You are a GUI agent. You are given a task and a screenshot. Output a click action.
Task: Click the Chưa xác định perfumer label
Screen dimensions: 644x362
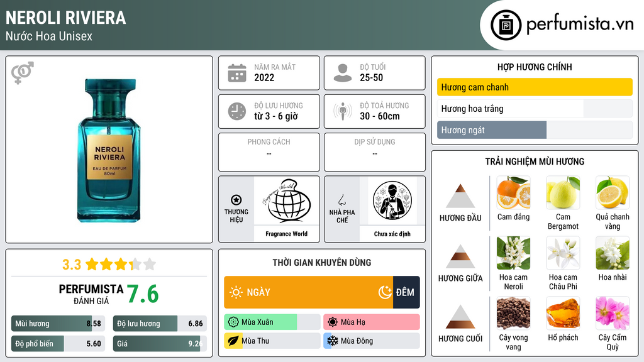point(392,234)
